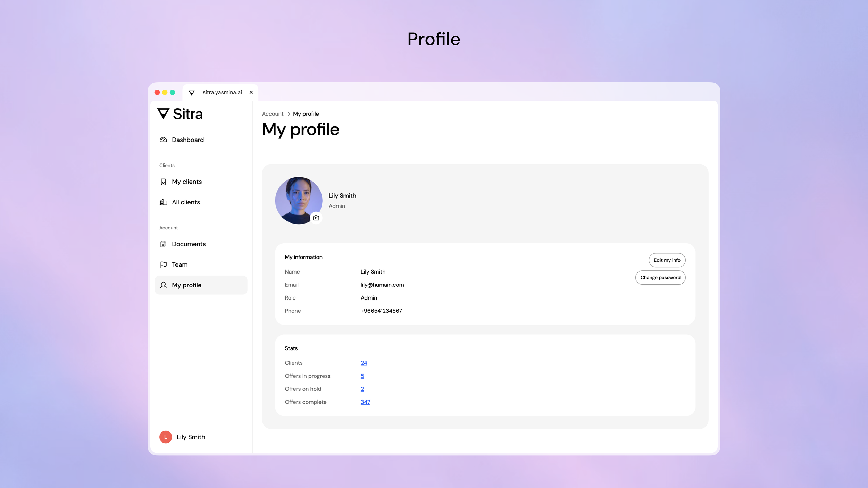The height and width of the screenshot is (488, 868).
Task: Click the red L avatar in sidebar
Action: (x=166, y=437)
